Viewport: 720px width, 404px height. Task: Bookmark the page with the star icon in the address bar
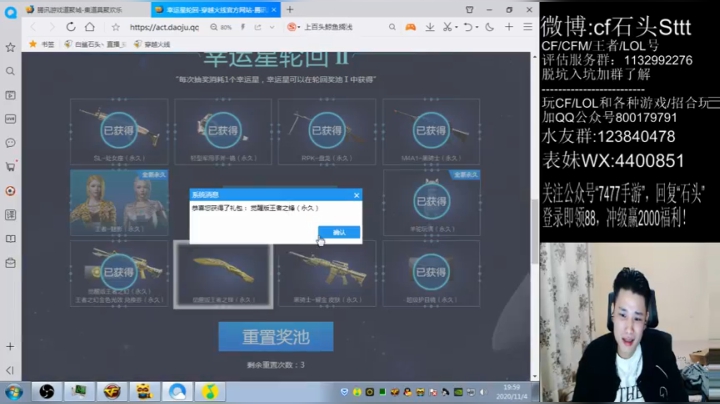click(116, 27)
